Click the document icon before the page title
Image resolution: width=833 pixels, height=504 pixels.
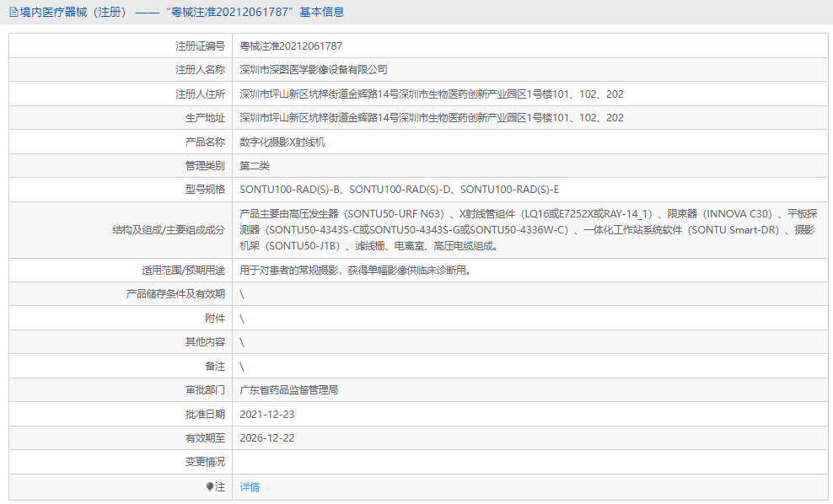(x=13, y=12)
